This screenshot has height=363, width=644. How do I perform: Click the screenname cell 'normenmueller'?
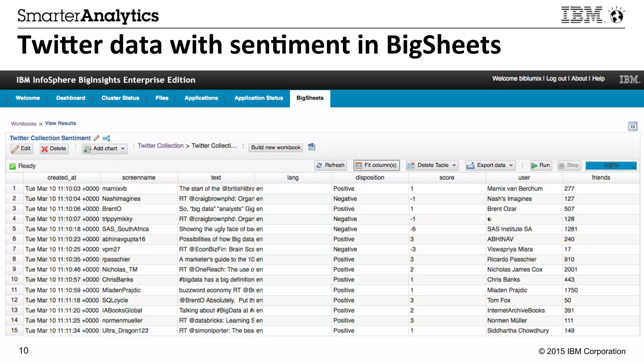pos(139,320)
